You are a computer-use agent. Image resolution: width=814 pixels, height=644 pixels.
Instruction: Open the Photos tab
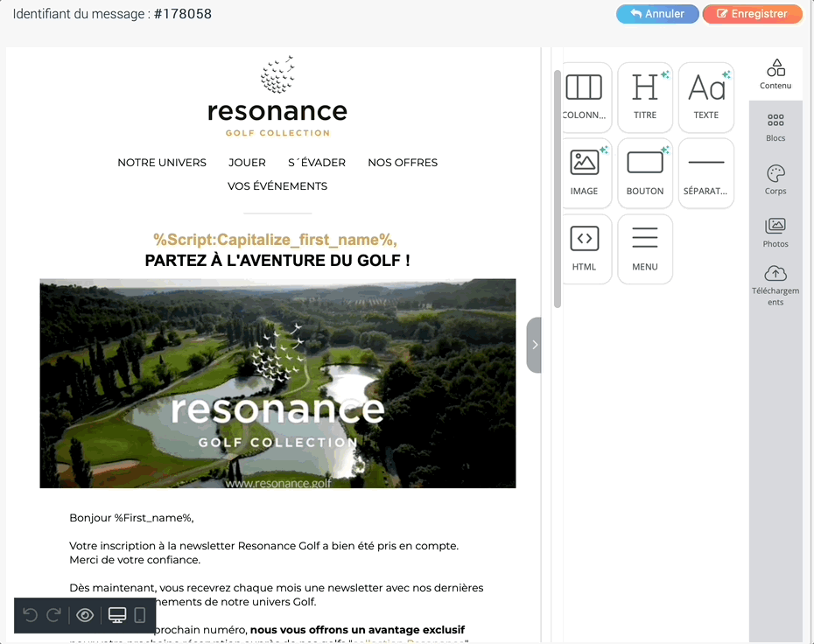point(775,233)
